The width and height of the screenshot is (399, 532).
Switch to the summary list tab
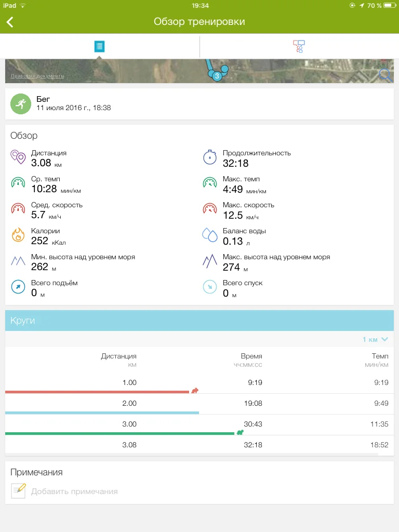(x=99, y=46)
